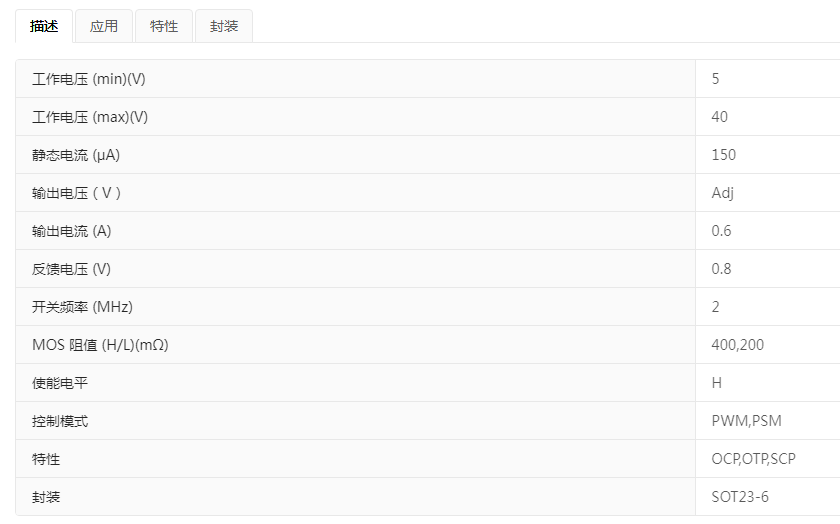This screenshot has height=524, width=840.
Task: Click the MOS 阻值 (H/L)(mΩ) label
Action: (108, 345)
